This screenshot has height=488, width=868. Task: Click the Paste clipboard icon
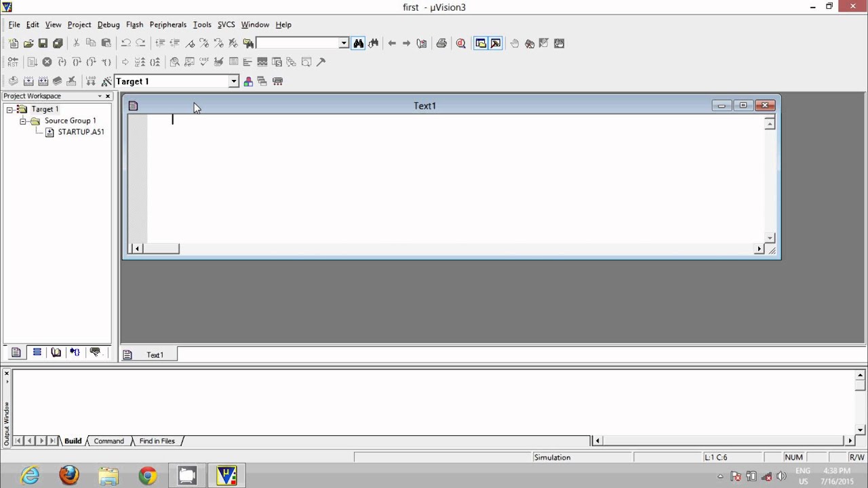pyautogui.click(x=106, y=43)
